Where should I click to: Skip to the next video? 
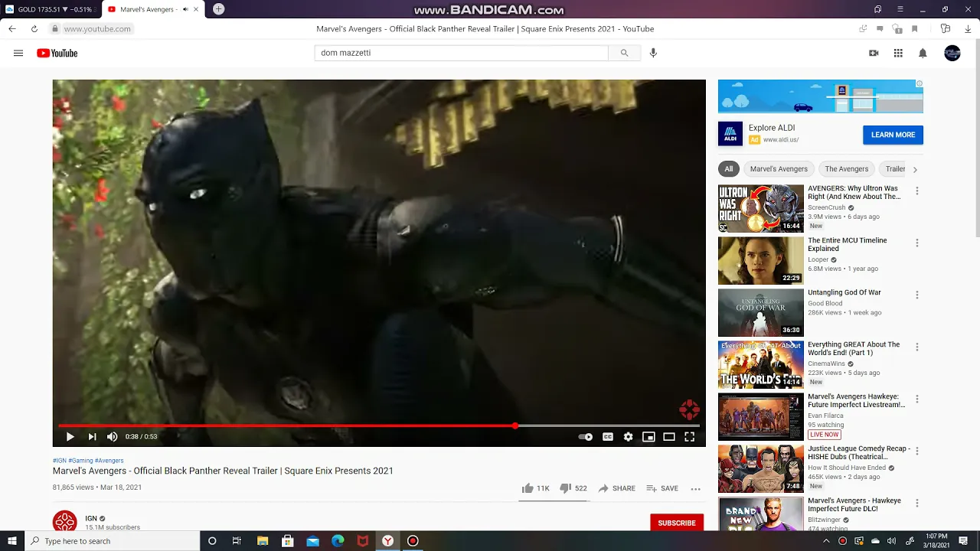point(92,436)
